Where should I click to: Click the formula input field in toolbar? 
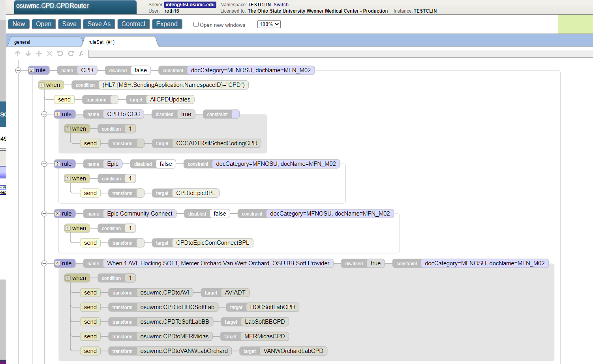point(340,54)
